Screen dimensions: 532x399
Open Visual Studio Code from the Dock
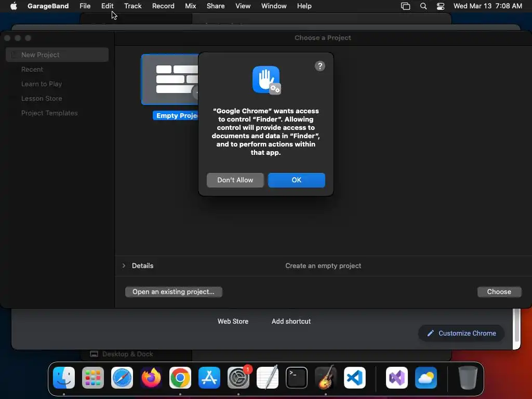point(355,378)
